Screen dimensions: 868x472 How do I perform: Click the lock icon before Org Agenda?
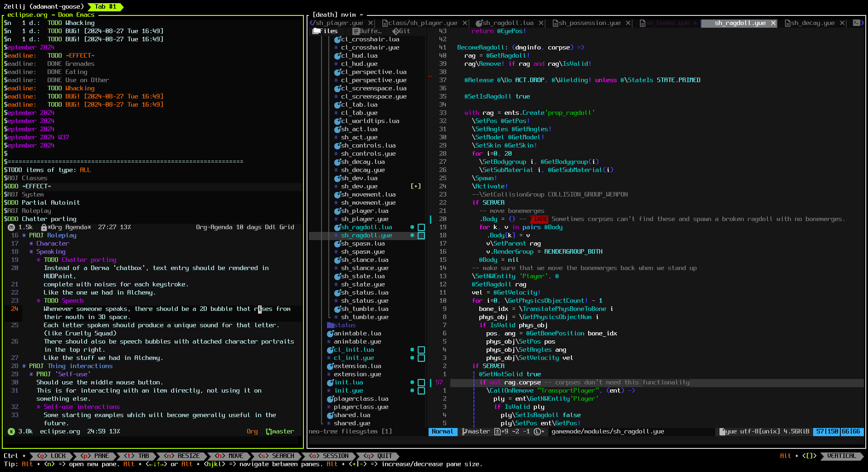(x=44, y=227)
